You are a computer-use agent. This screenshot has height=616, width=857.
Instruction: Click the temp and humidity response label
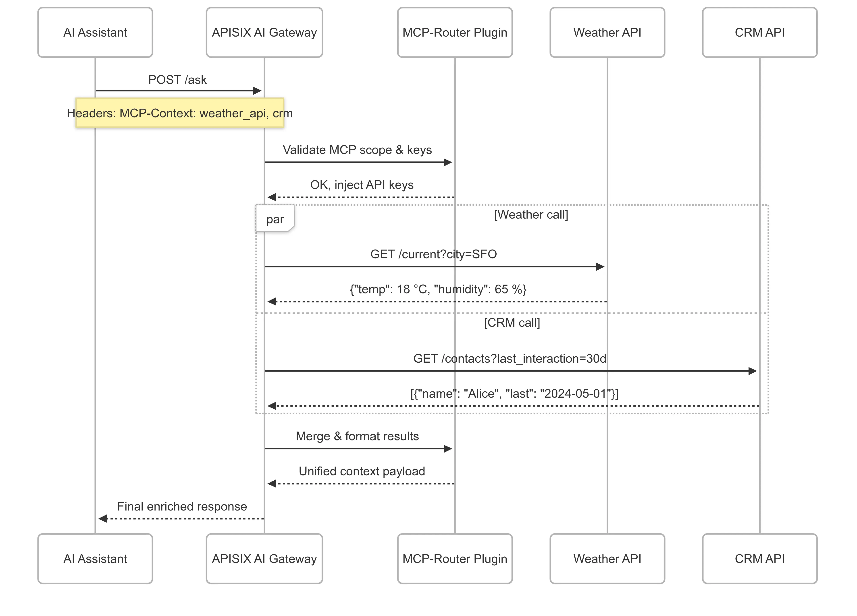click(x=438, y=289)
